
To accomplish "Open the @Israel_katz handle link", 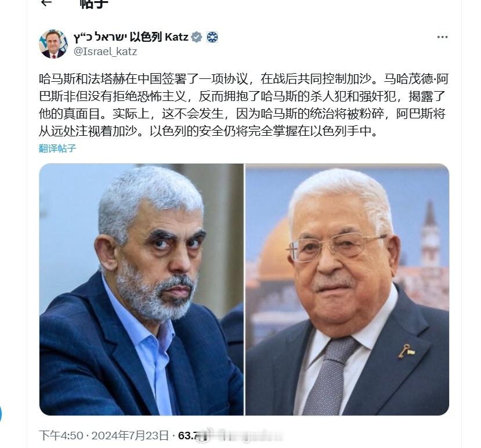I will [105, 51].
